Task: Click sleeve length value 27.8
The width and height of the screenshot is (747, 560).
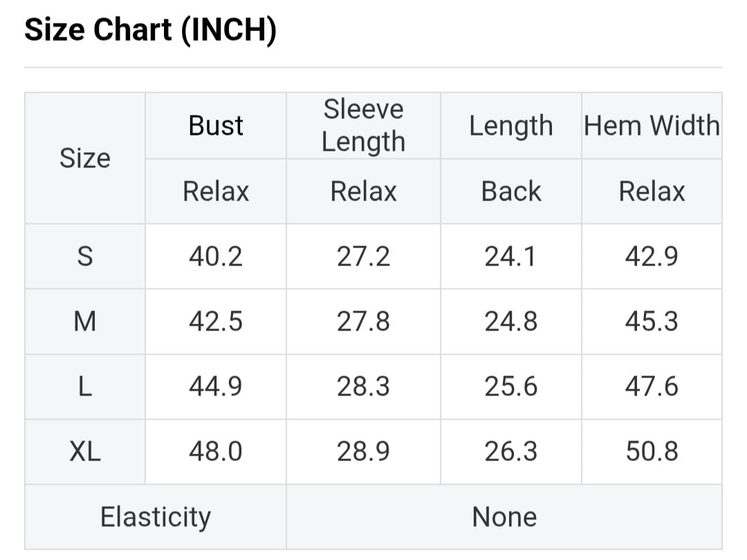Action: [363, 321]
